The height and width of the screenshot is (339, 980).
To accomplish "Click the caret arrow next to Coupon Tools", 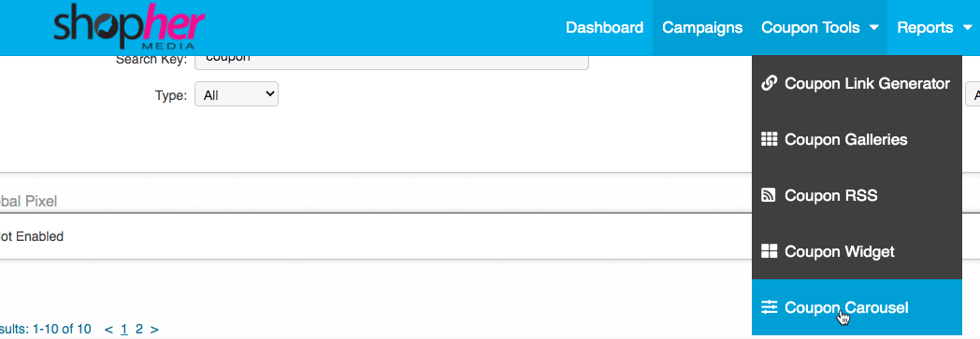I will point(873,27).
